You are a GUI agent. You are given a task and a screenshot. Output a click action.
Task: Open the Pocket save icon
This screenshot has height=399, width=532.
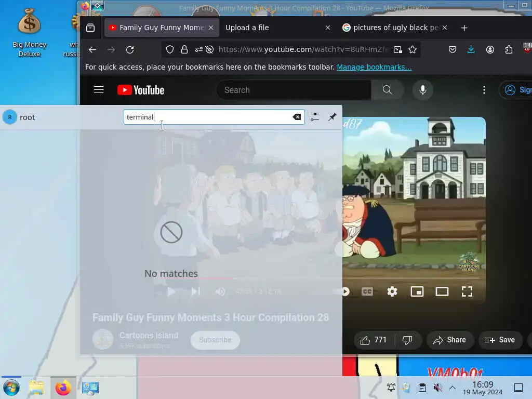453,49
